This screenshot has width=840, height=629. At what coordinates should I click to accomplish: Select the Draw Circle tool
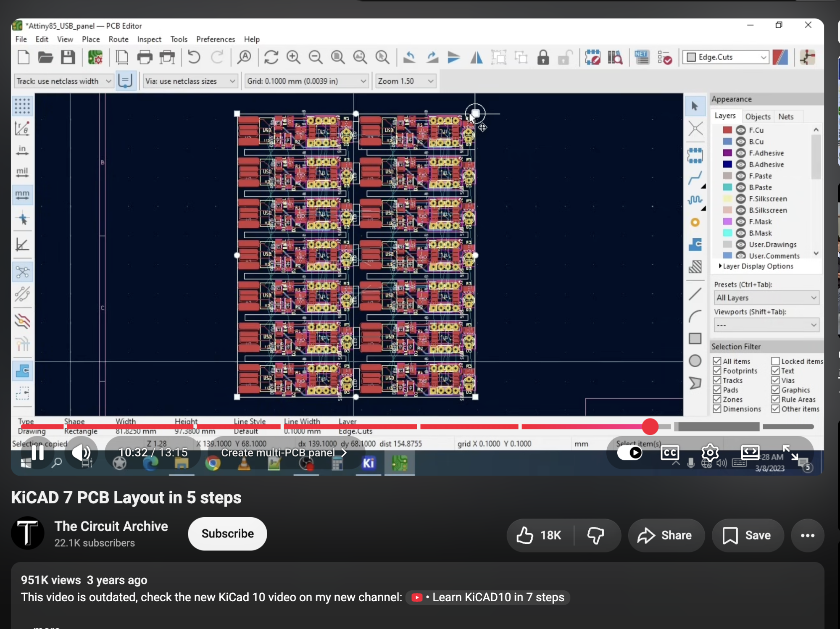click(x=695, y=361)
